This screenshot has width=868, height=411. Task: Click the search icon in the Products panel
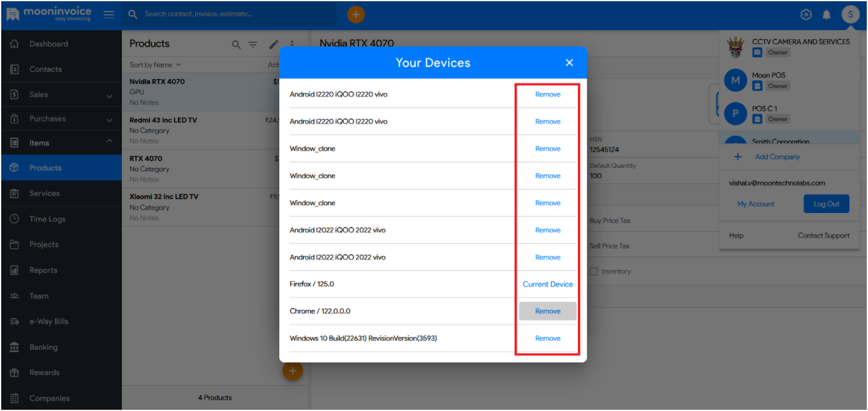click(236, 44)
